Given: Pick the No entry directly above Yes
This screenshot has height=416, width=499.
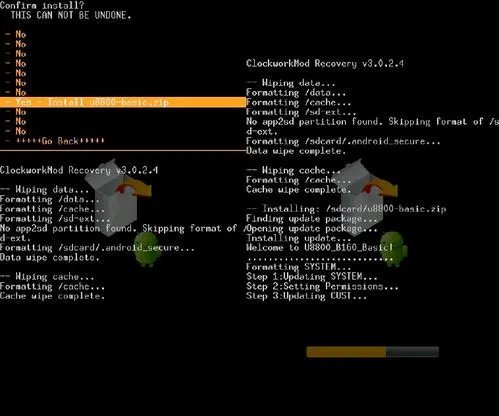Looking at the screenshot, I should point(21,92).
